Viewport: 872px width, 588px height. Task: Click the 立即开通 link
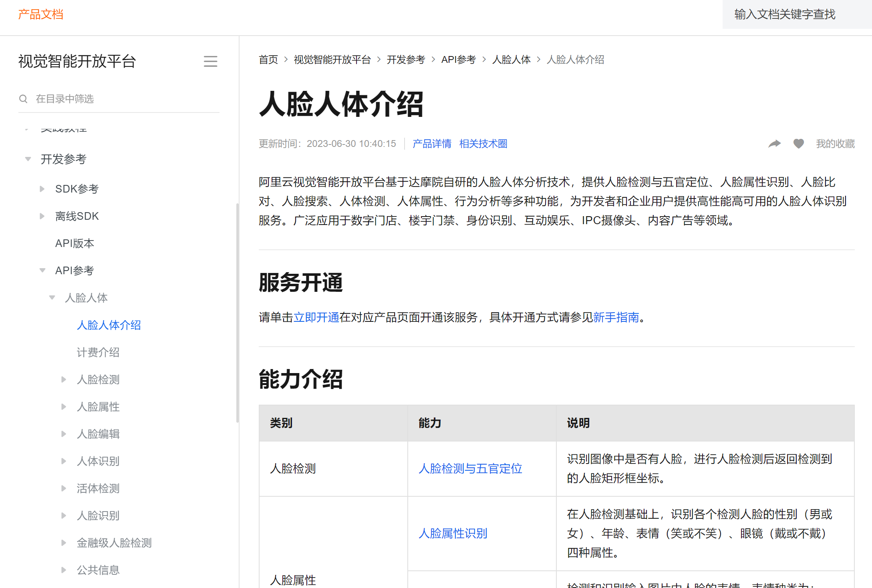point(316,317)
